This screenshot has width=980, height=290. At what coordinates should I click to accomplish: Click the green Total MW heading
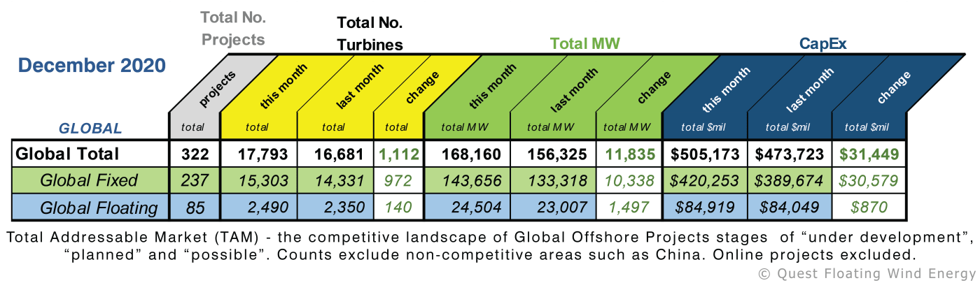tap(584, 43)
